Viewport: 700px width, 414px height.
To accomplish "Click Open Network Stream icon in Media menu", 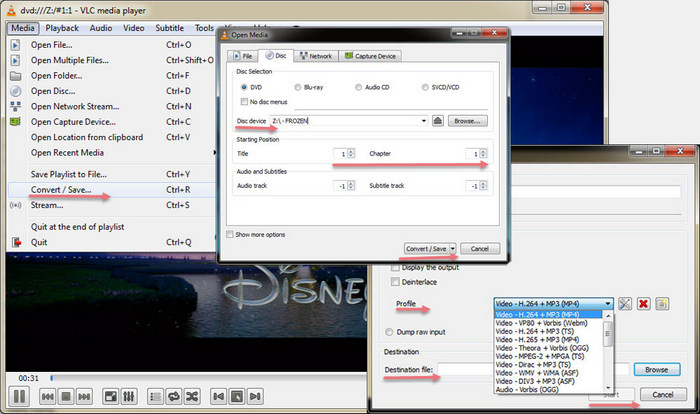I will pyautogui.click(x=16, y=106).
